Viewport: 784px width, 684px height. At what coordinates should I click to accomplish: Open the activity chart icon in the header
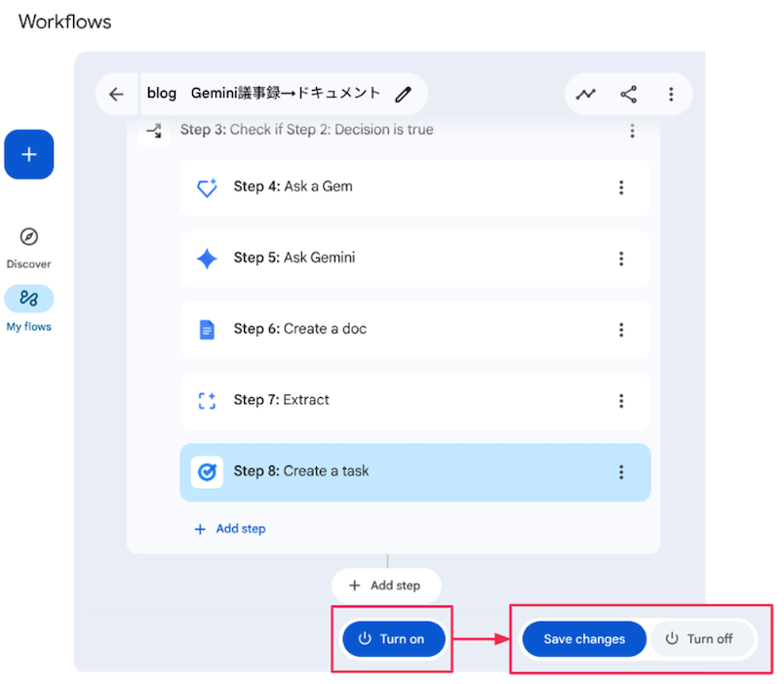pos(585,94)
